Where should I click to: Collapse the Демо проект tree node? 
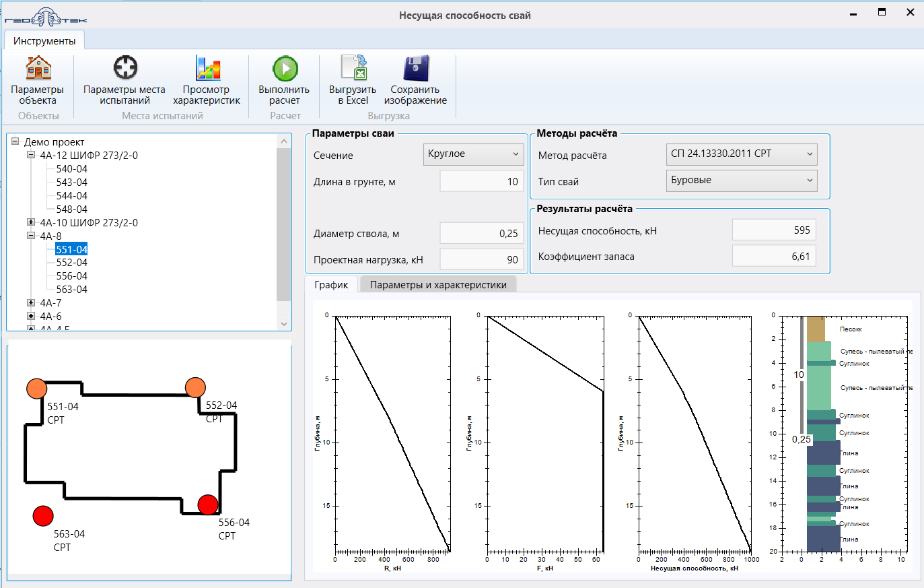[x=15, y=141]
